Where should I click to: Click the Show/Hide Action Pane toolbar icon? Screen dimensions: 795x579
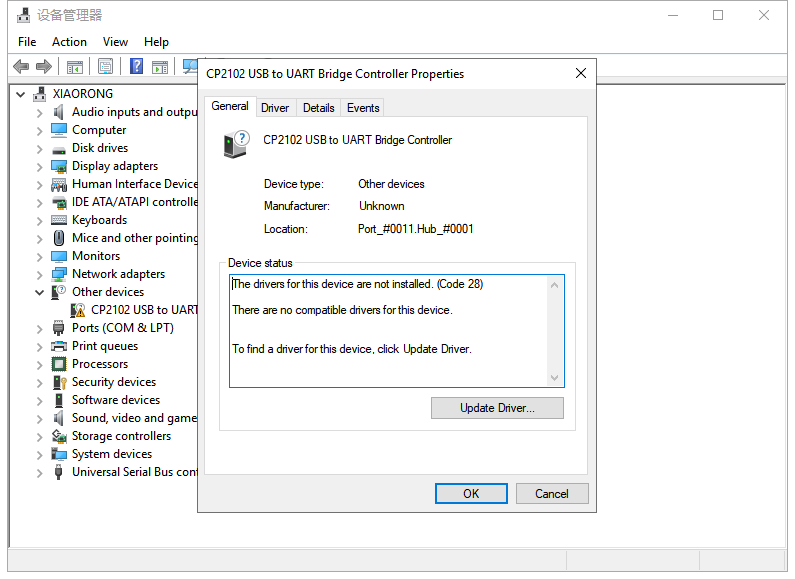[160, 67]
